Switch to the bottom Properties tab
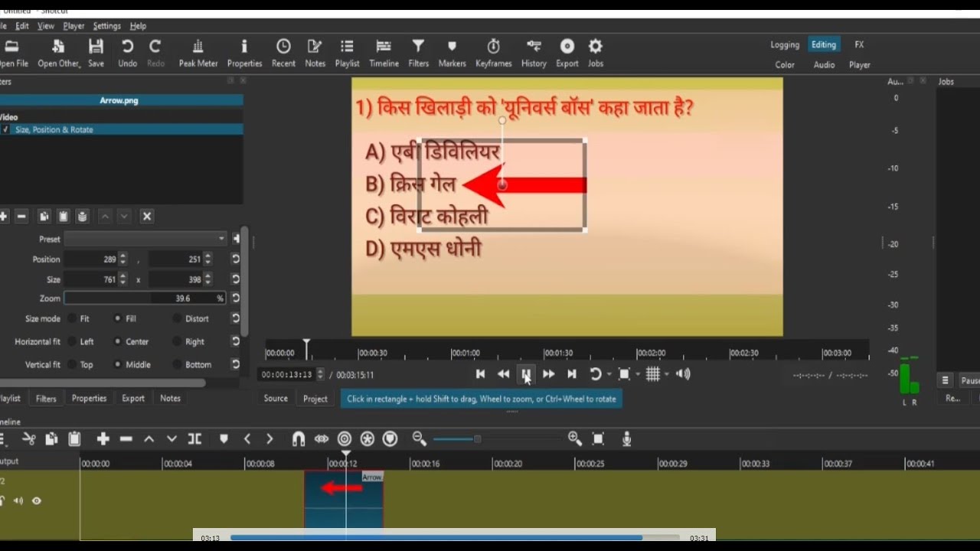Viewport: 980px width, 551px height. pyautogui.click(x=89, y=398)
